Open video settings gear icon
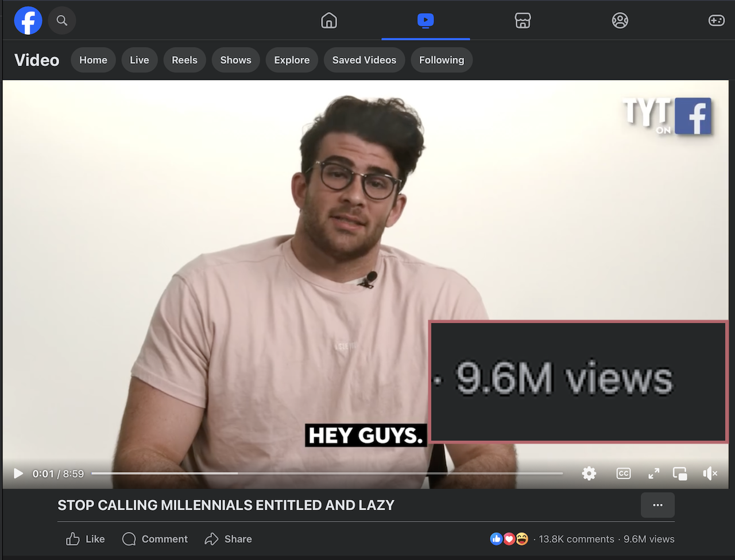This screenshot has width=735, height=560. 589,473
